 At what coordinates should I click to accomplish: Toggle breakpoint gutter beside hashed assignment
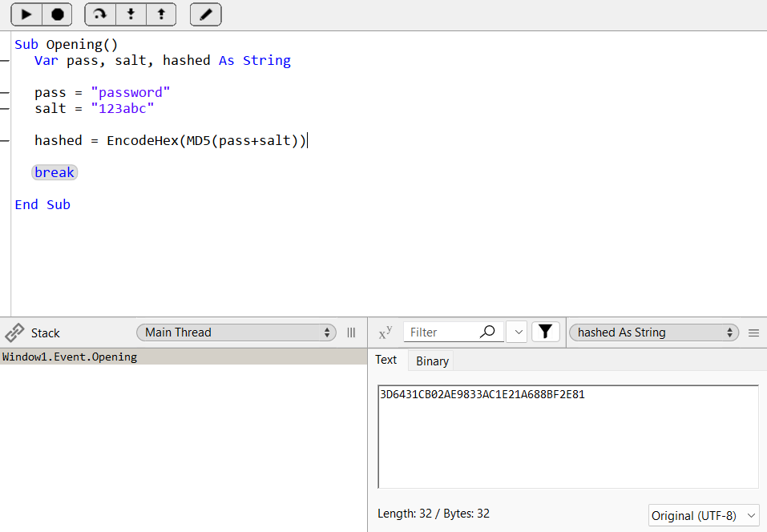pos(5,141)
